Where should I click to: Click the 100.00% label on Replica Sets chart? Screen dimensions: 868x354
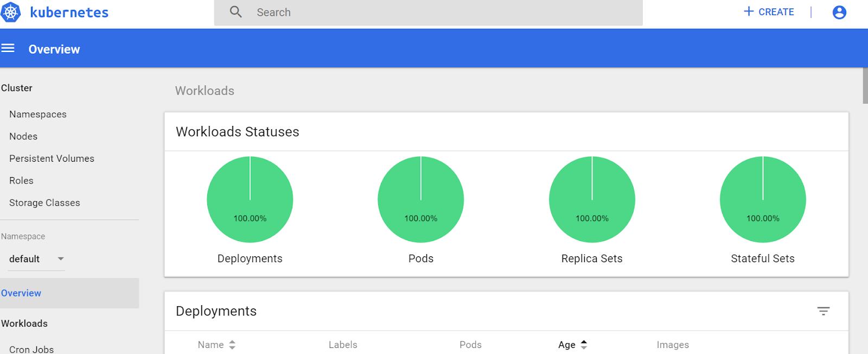pos(592,218)
